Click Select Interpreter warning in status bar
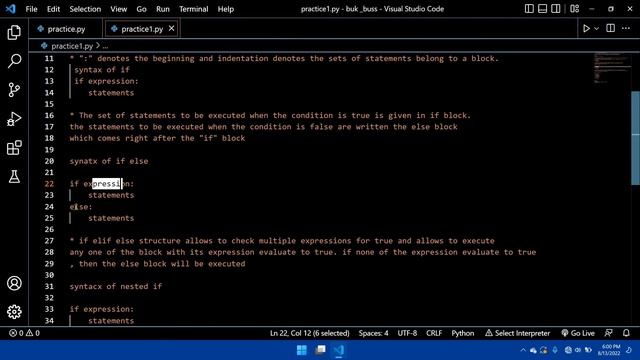Screen dimensions: 640x360 [517, 333]
